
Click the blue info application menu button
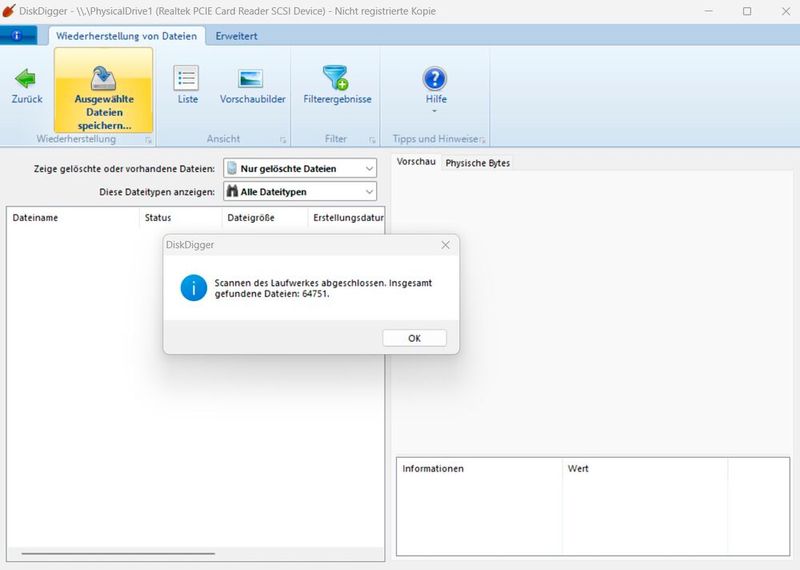(x=18, y=35)
